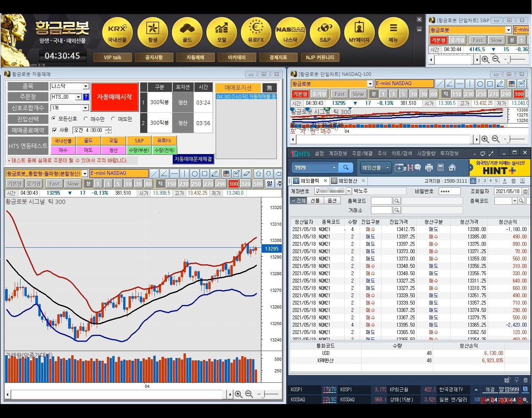Expand the 종목 나스닥 dropdown

[86, 86]
